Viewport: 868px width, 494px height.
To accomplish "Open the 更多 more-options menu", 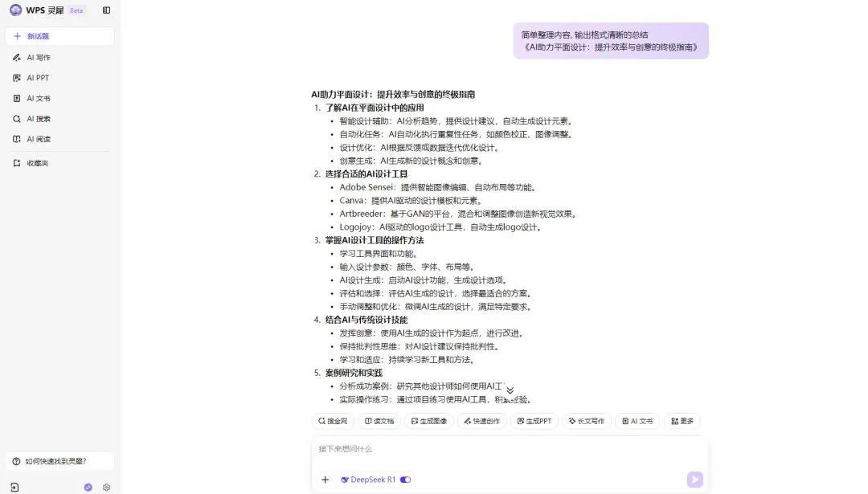I will [x=682, y=420].
